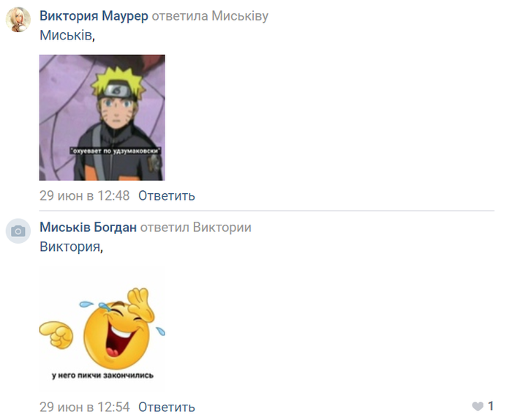Click the "ответил Виктории" reply reference
512x420 pixels.
[x=195, y=228]
